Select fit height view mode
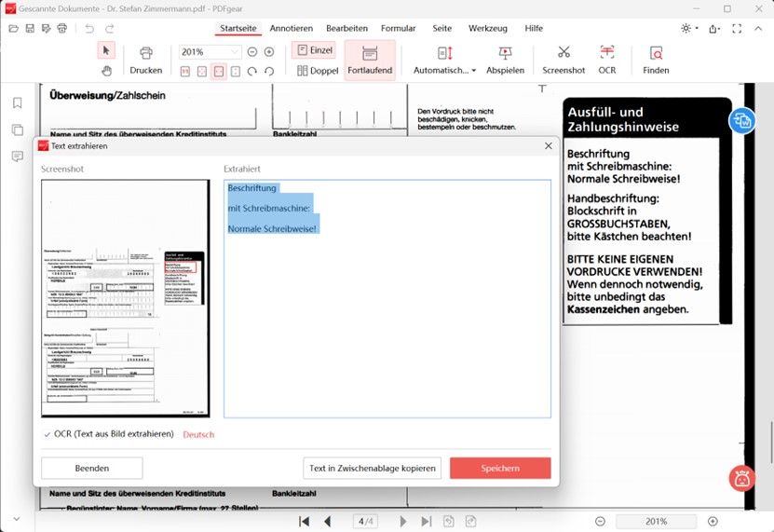Image resolution: width=774 pixels, height=532 pixels. (x=236, y=72)
